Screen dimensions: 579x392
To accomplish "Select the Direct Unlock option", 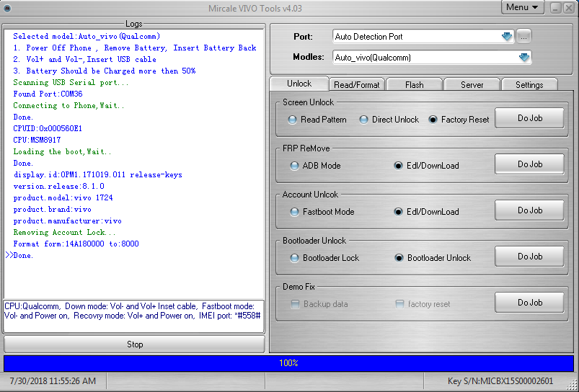I will (x=389, y=120).
